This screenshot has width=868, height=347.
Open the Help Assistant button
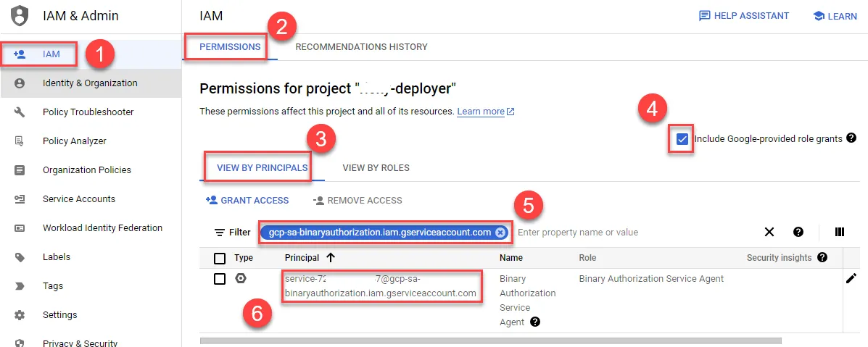click(744, 15)
